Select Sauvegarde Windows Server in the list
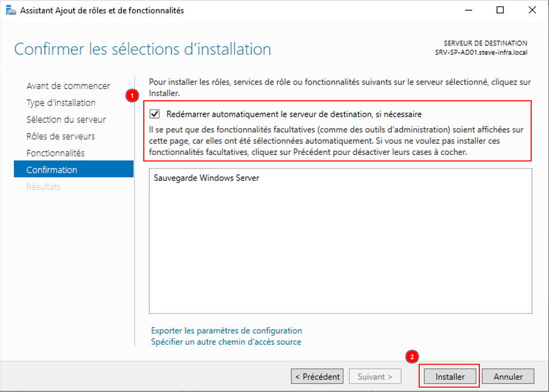This screenshot has width=549, height=392. pyautogui.click(x=206, y=178)
